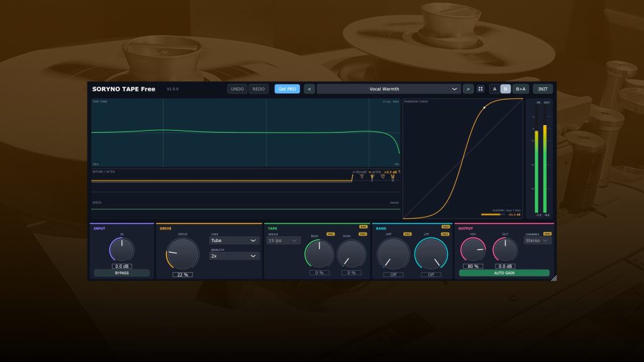Click the SORYNO TAPE Free title

coord(124,89)
